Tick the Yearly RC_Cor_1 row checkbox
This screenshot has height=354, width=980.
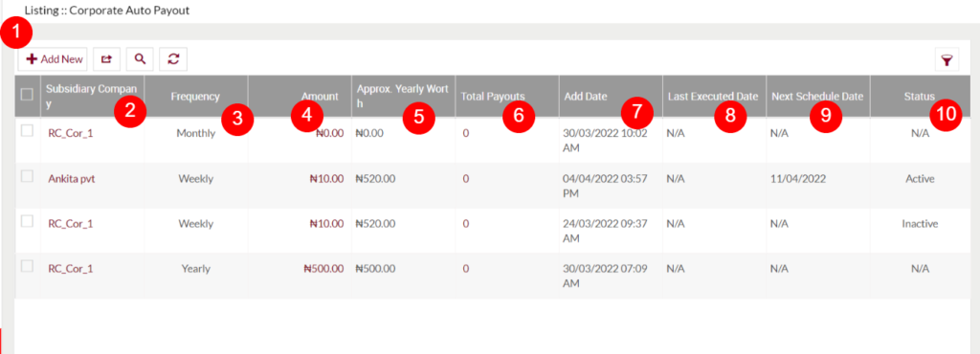27,266
